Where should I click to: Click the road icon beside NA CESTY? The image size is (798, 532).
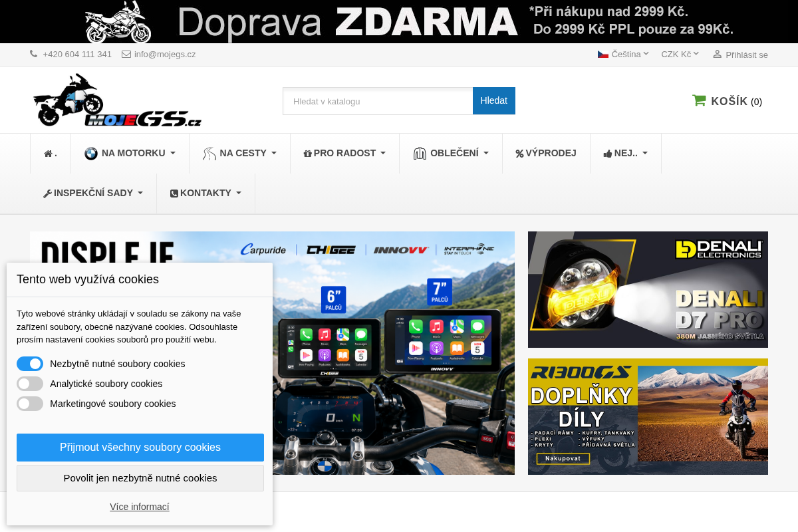coord(209,154)
